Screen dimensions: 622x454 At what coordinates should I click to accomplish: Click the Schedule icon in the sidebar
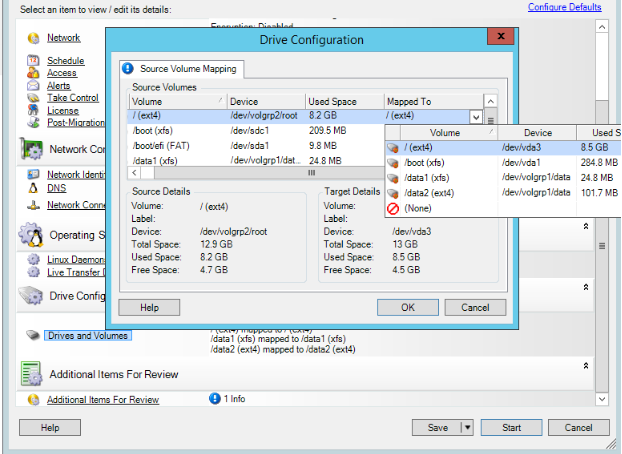point(33,61)
